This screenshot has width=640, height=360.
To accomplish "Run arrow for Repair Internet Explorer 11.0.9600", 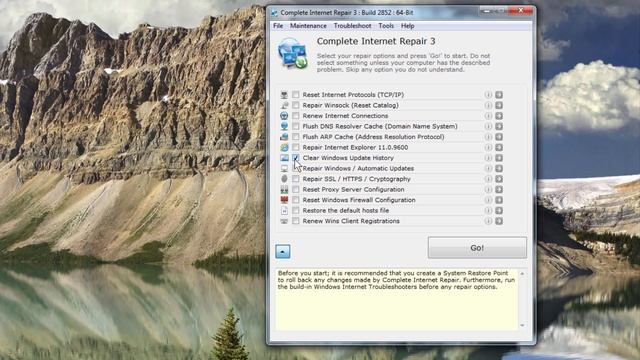I will (x=499, y=147).
